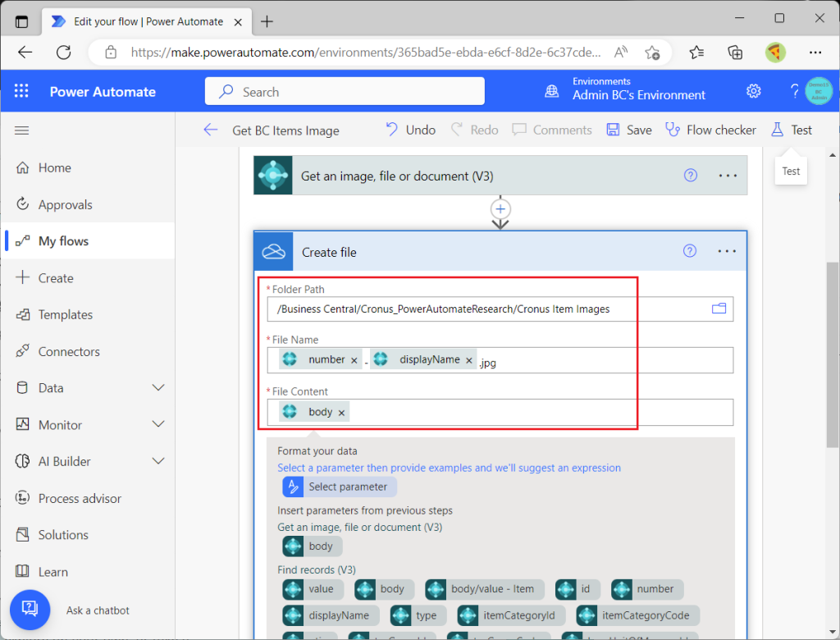Click the Redo toolbar button
This screenshot has height=640, width=840.
[x=475, y=130]
